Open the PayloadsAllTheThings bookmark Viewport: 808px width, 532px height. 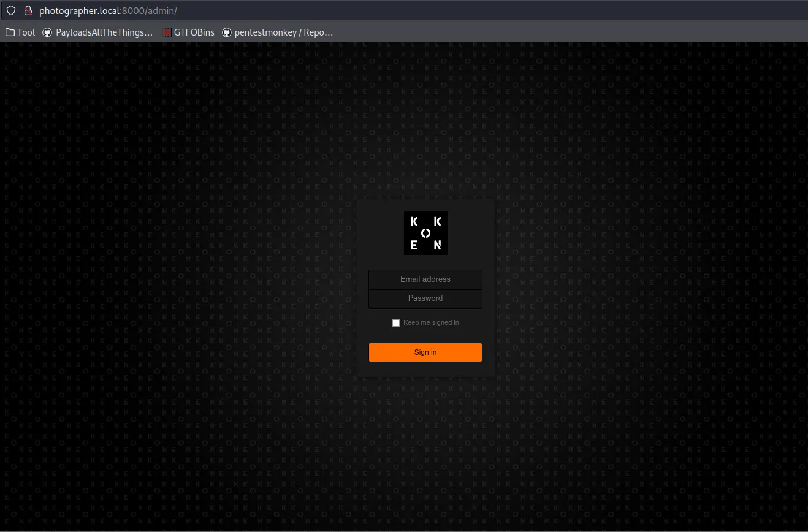click(x=104, y=32)
